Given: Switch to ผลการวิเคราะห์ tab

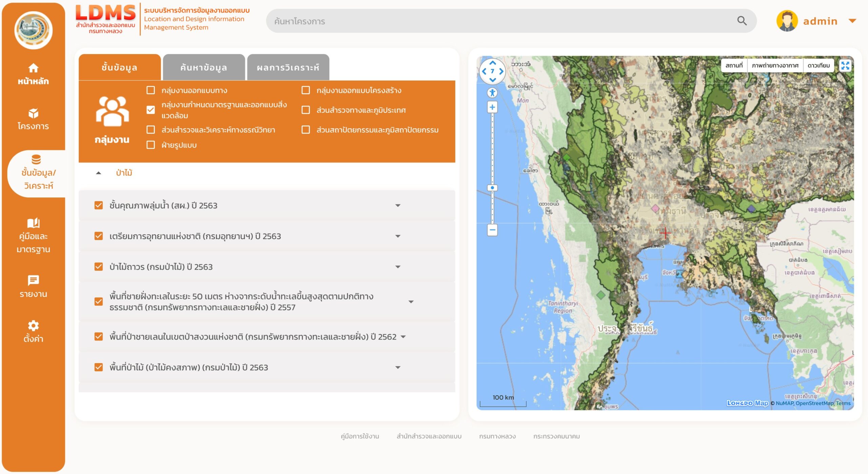Looking at the screenshot, I should [288, 67].
